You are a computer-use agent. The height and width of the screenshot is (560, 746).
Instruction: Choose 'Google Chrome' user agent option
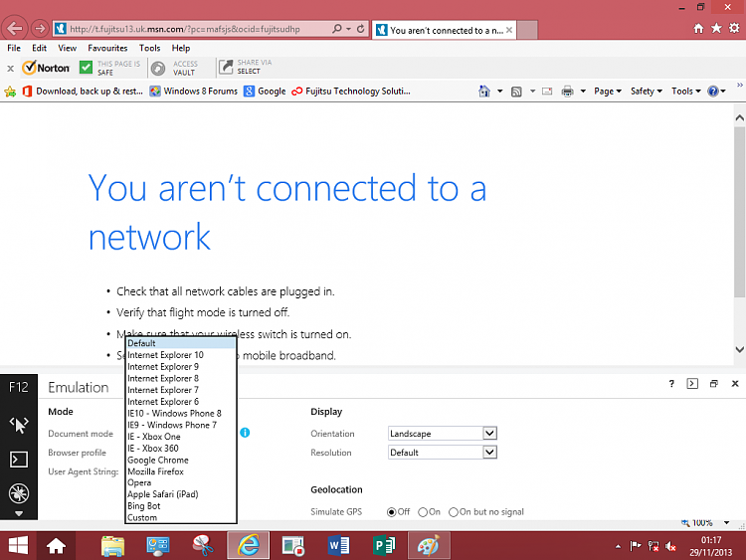tap(181, 461)
